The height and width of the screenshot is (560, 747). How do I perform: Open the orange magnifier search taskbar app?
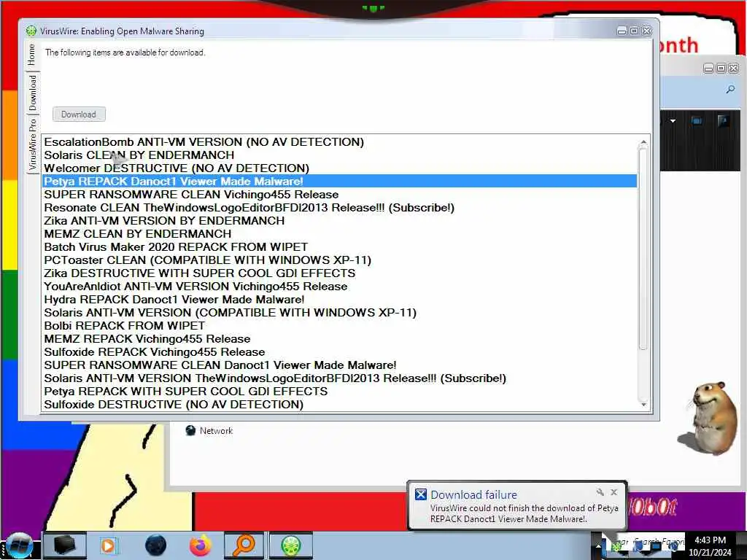click(244, 545)
